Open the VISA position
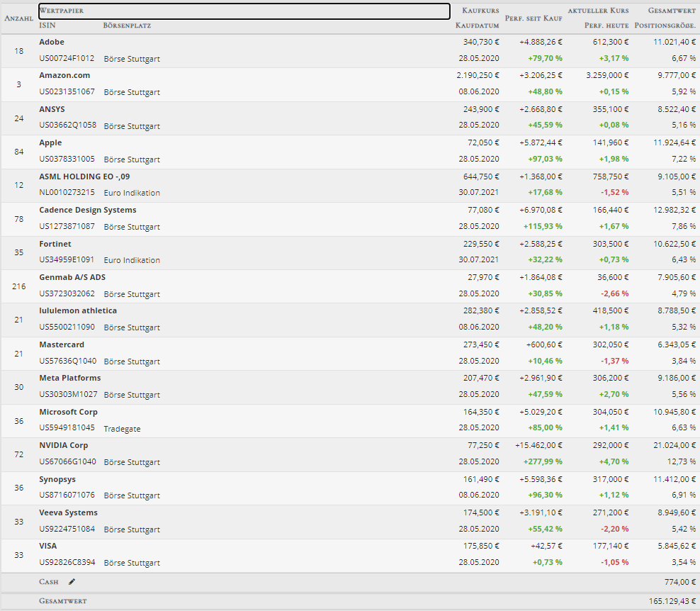Screen dimensions: 700x611 350,556
